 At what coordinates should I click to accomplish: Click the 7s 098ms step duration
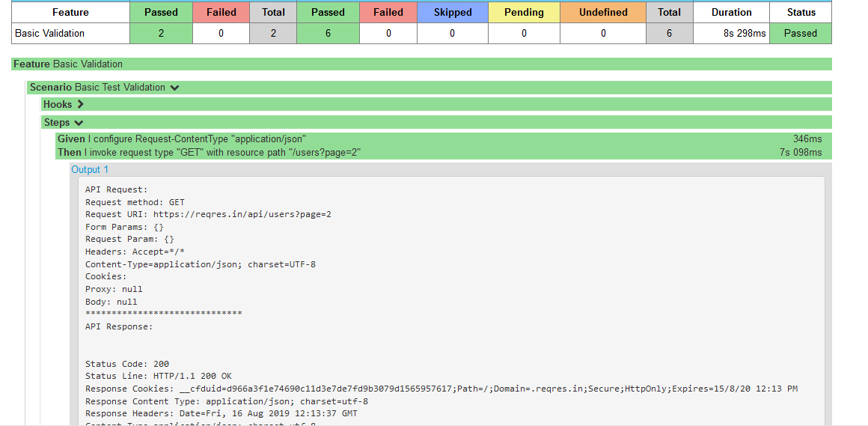pyautogui.click(x=801, y=153)
